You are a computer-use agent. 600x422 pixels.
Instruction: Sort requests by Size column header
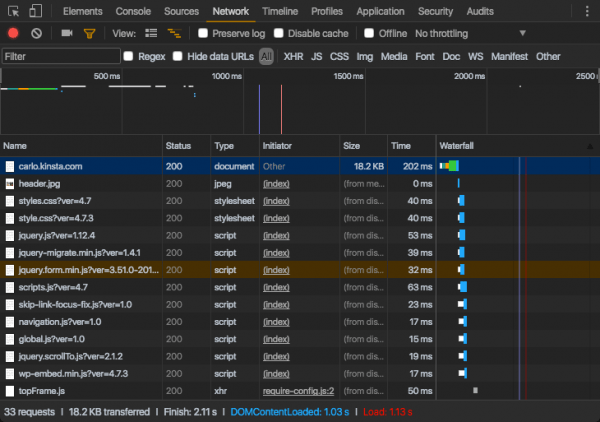[351, 146]
